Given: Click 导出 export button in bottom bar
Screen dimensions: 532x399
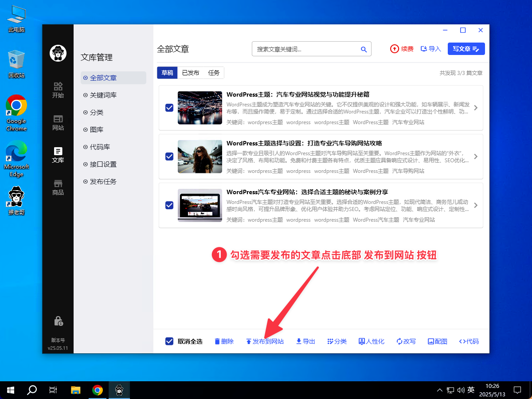Looking at the screenshot, I should [305, 341].
